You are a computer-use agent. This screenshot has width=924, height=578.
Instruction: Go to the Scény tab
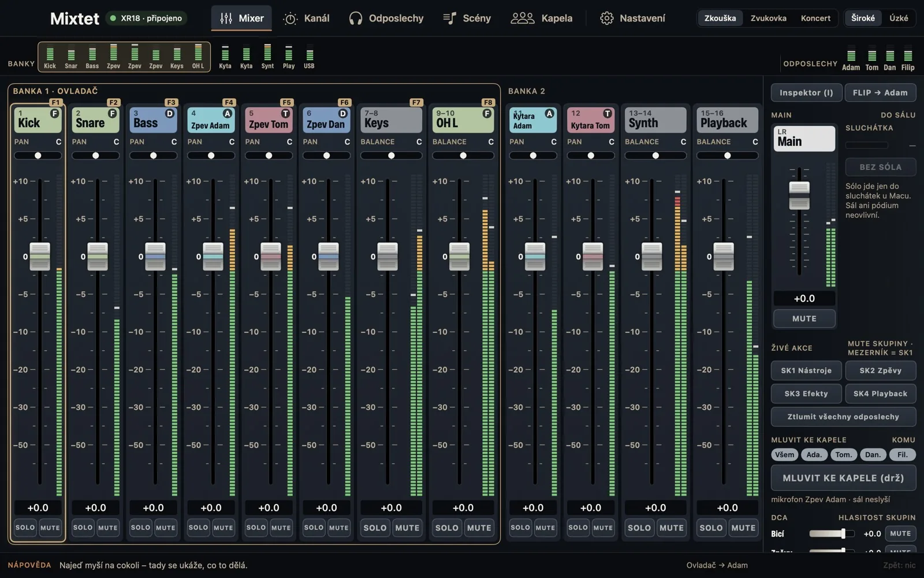[467, 18]
